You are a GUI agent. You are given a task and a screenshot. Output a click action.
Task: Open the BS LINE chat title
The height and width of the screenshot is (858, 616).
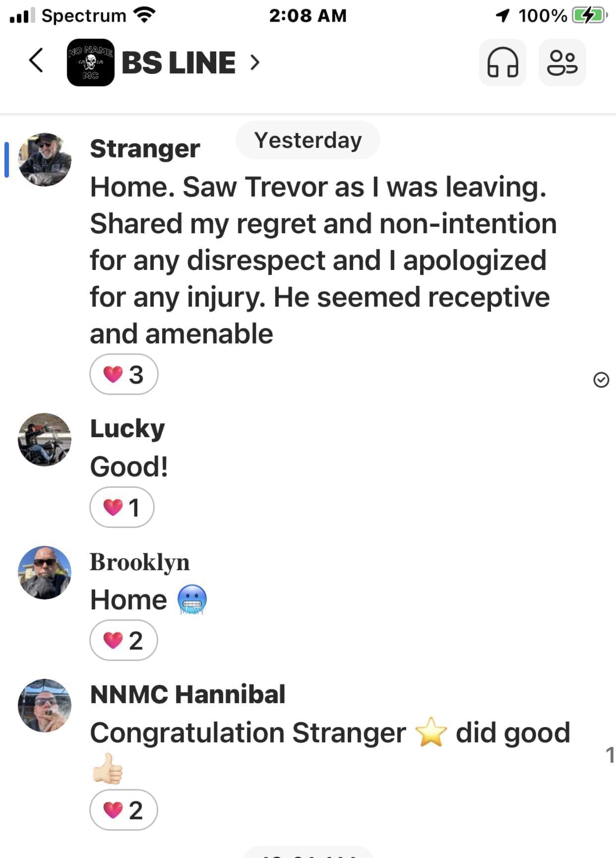tap(179, 63)
